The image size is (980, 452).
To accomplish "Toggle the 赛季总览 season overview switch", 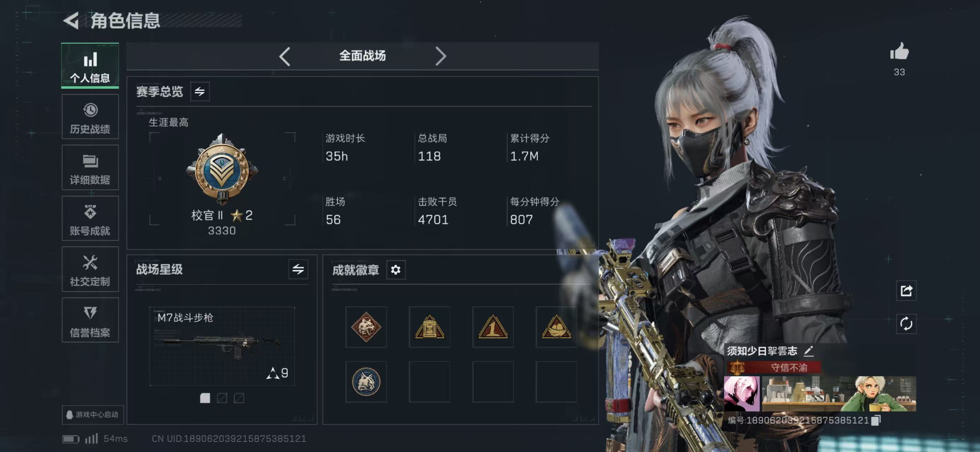I will pos(200,91).
